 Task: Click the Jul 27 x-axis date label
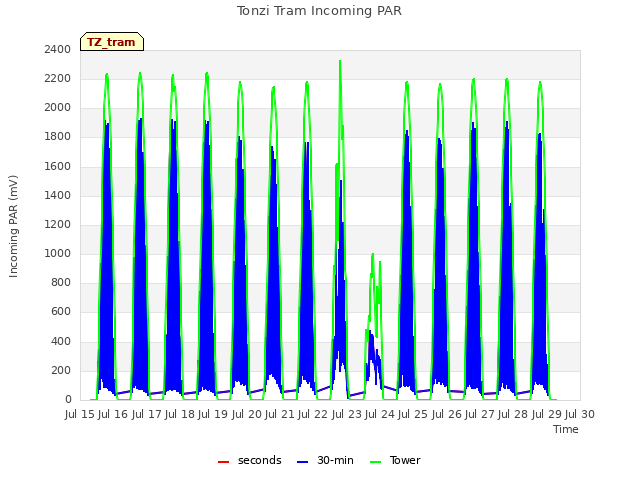(x=480, y=414)
